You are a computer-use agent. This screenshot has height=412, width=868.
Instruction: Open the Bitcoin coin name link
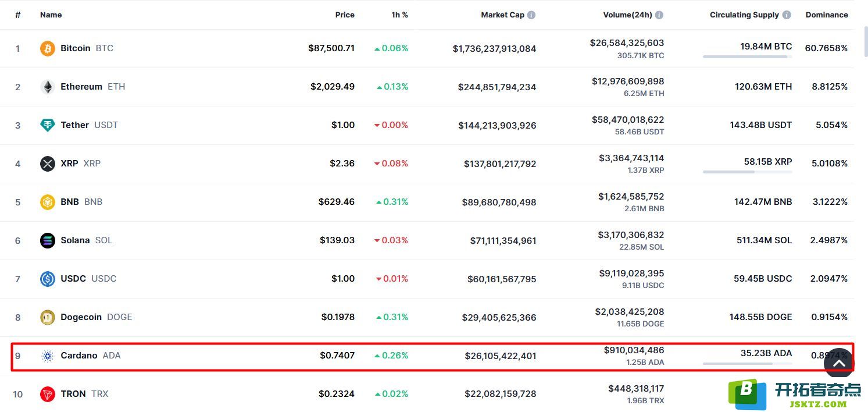pos(76,48)
